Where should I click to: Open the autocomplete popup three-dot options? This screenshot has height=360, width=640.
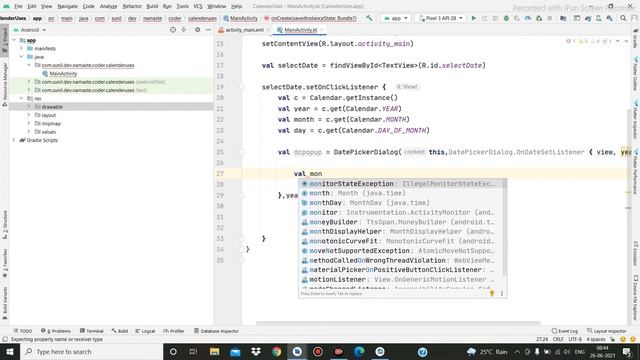(502, 293)
